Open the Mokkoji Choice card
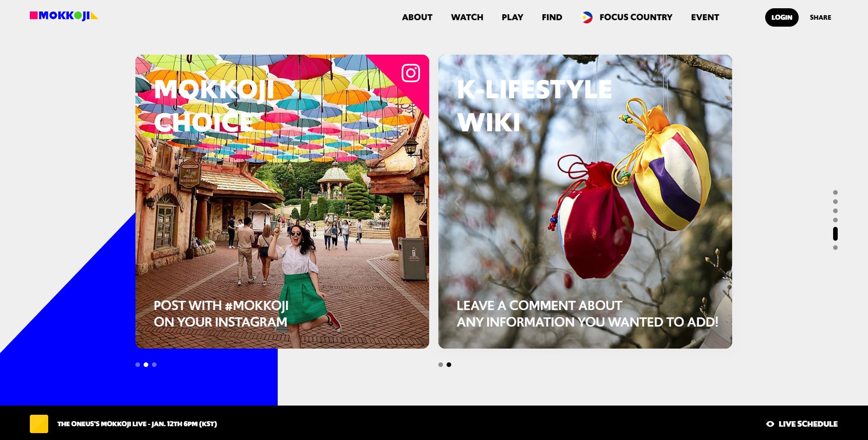The height and width of the screenshot is (440, 868). [x=282, y=202]
